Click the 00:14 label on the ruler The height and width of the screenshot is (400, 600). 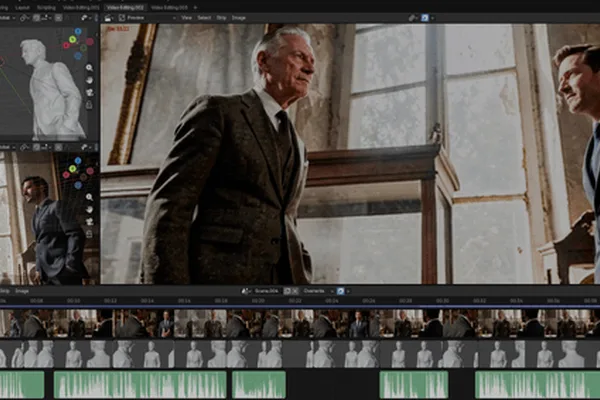[147, 301]
